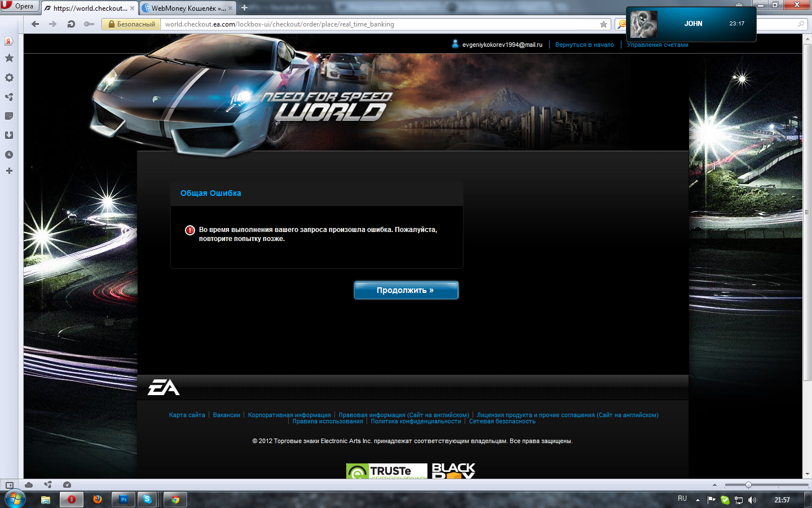
Task: Adjust the page zoom slider
Action: [x=767, y=485]
